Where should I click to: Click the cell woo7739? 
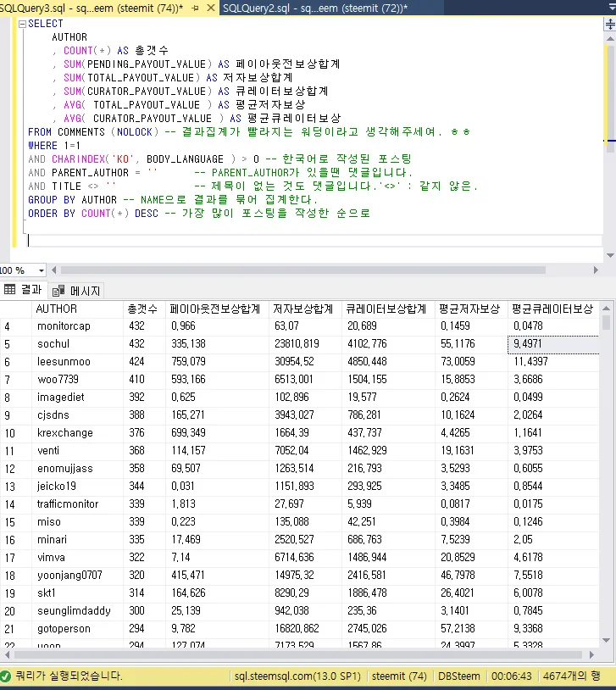point(77,379)
